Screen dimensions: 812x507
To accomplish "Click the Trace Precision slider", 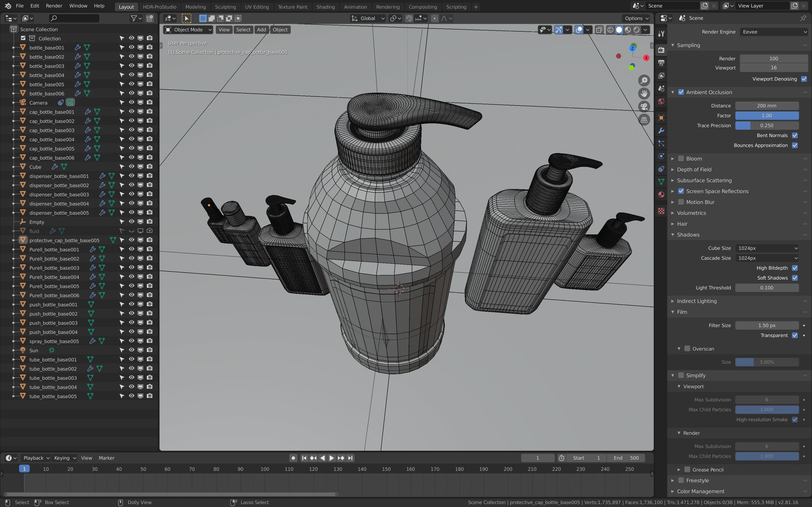I will pos(766,125).
